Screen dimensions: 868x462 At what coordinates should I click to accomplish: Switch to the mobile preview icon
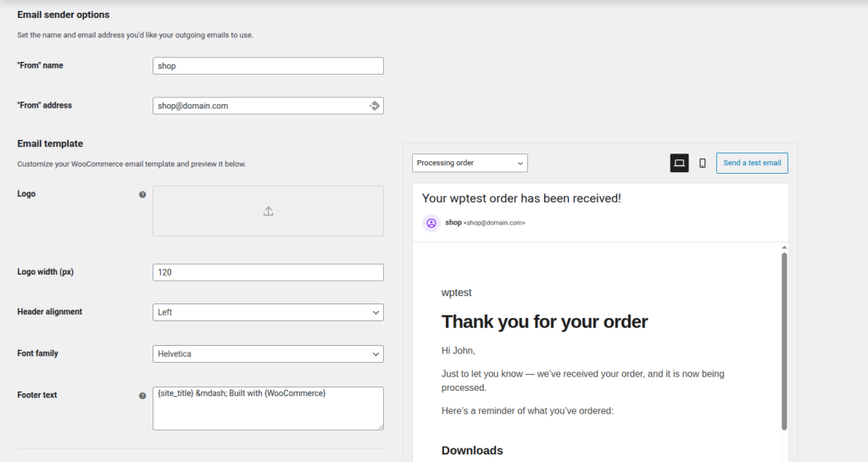tap(702, 163)
